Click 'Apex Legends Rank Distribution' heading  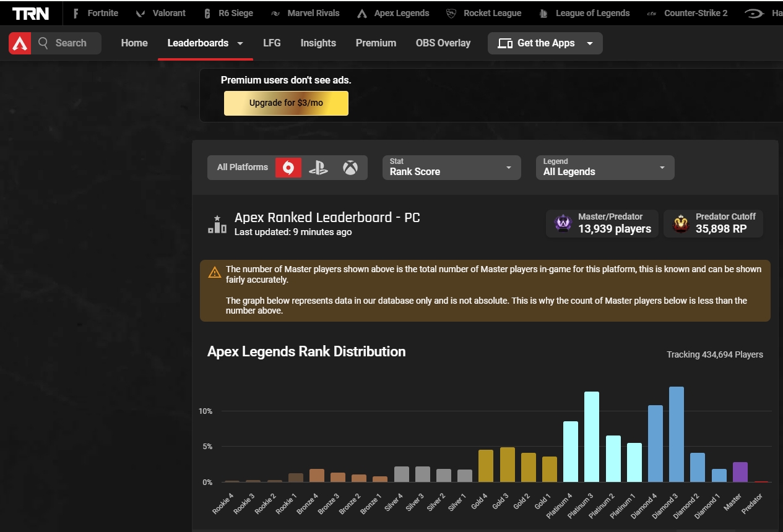306,351
